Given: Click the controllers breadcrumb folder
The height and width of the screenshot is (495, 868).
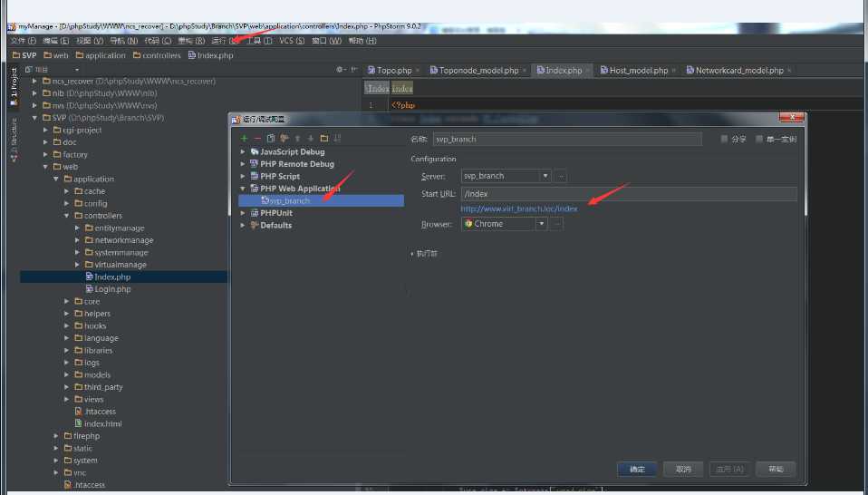Looking at the screenshot, I should point(157,55).
